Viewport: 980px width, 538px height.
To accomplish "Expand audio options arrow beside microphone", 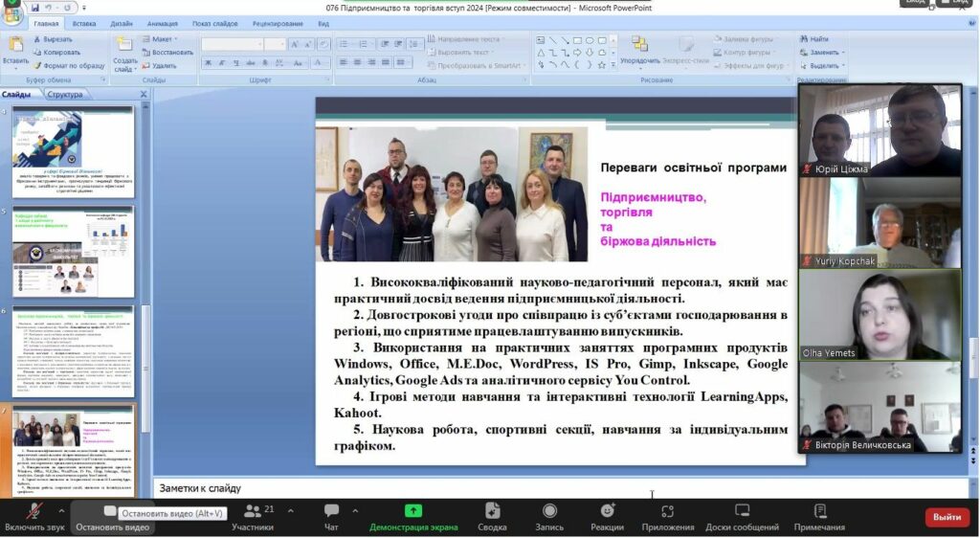I will pos(63,508).
